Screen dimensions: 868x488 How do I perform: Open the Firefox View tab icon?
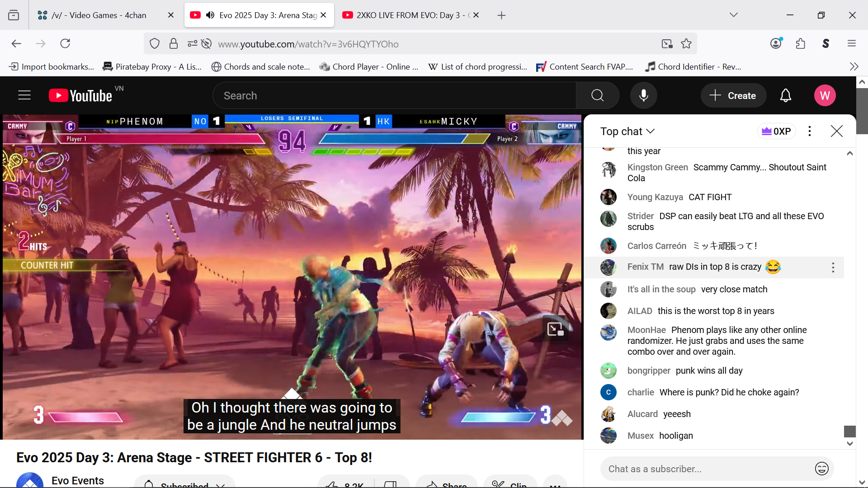14,15
